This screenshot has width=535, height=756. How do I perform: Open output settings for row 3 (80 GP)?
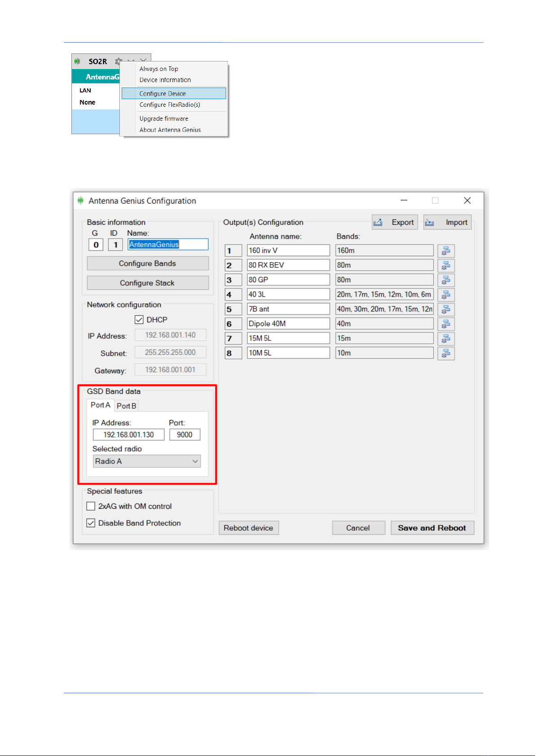pos(446,280)
